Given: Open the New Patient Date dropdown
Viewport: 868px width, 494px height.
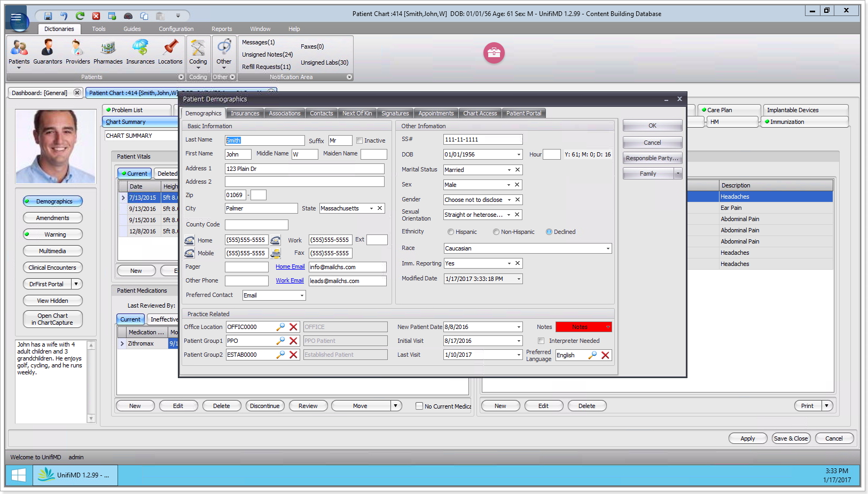Looking at the screenshot, I should pyautogui.click(x=519, y=327).
